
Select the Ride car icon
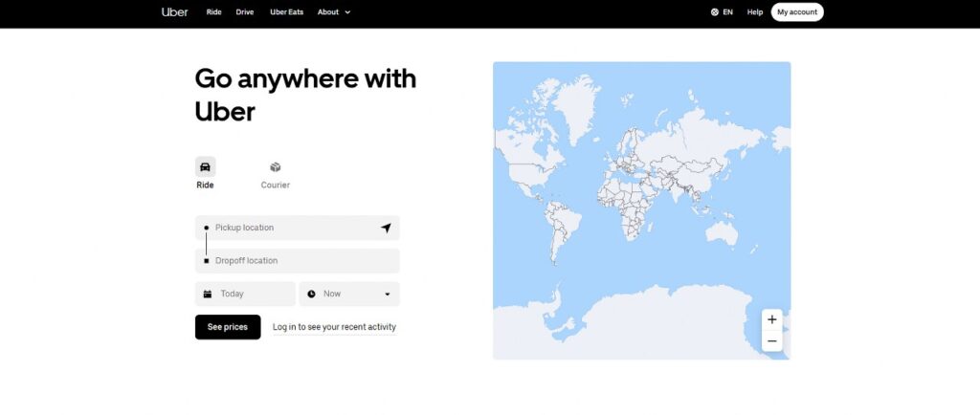pyautogui.click(x=205, y=167)
